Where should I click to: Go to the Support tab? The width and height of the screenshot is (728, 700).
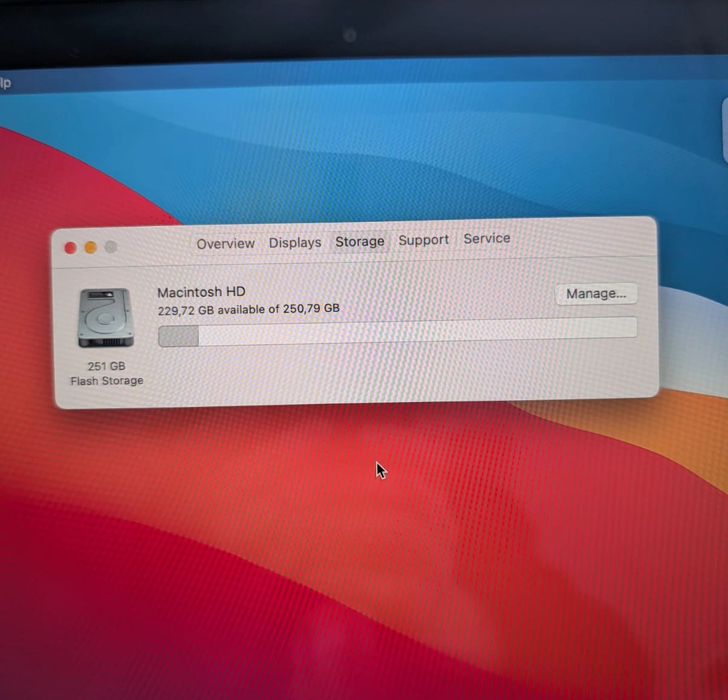pos(423,240)
